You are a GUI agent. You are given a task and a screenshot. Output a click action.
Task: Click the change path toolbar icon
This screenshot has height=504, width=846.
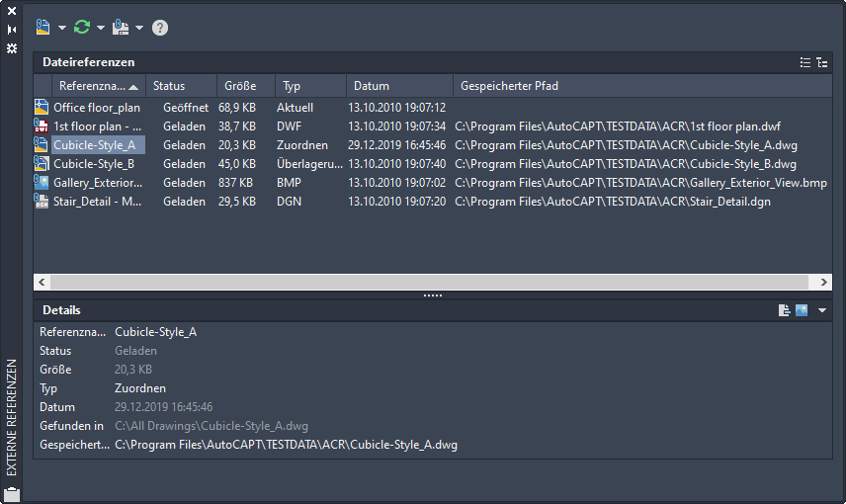coord(121,28)
